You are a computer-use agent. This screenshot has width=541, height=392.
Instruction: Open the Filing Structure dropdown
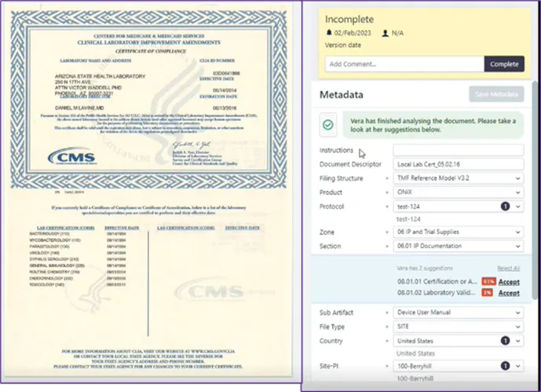pos(459,178)
